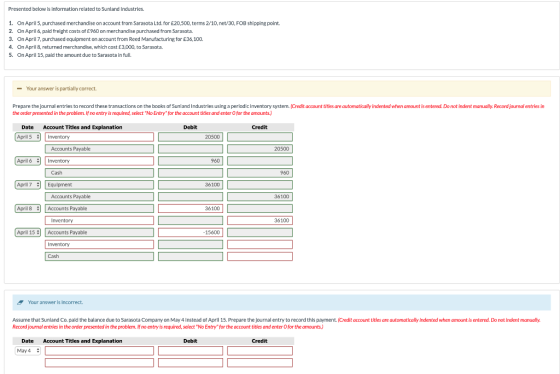Click the first May 4 debit field
The width and height of the screenshot is (560, 374).
[190, 351]
